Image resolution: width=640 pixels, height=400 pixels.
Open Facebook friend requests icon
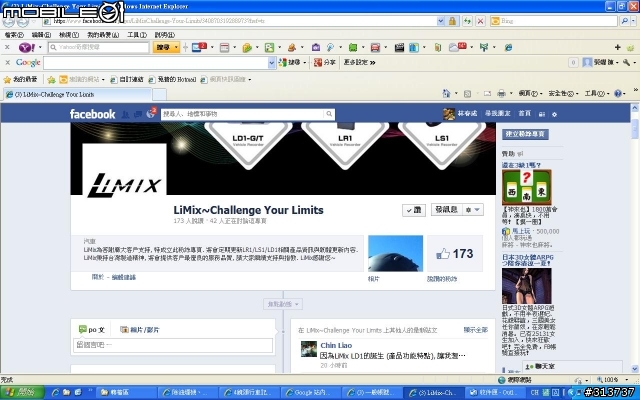pos(126,114)
